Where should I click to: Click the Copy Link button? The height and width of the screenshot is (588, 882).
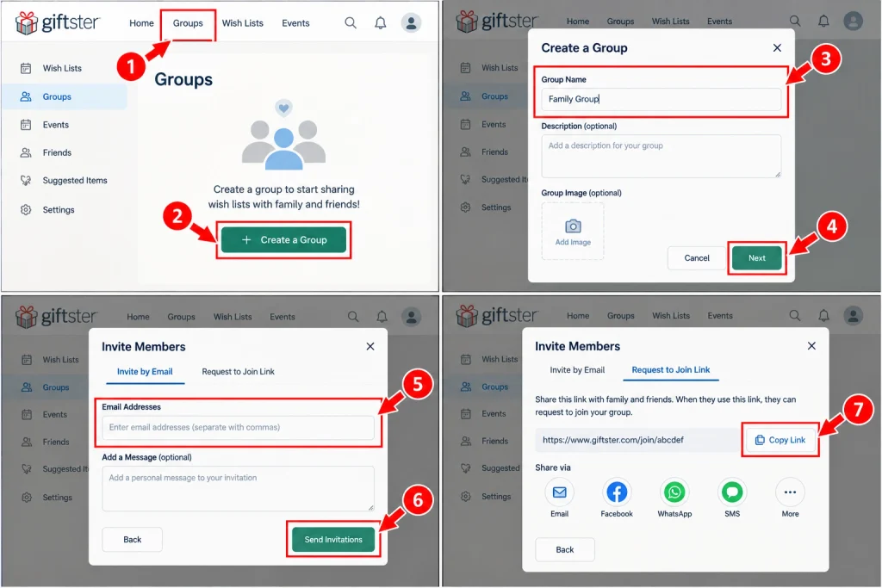coord(780,440)
